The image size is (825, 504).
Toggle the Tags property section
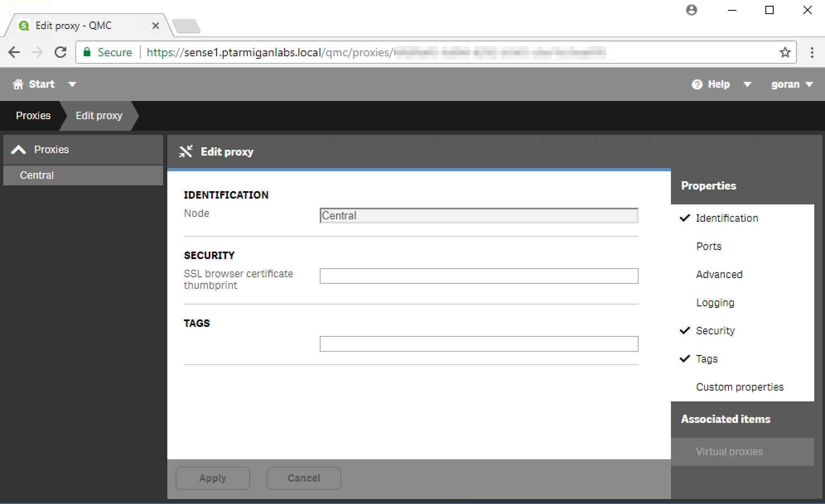743,359
